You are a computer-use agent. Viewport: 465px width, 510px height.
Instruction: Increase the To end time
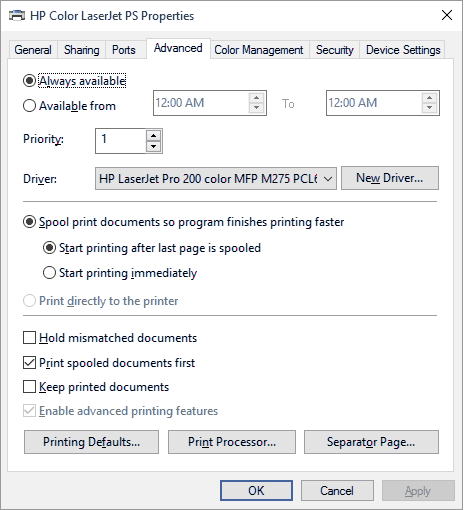[x=430, y=98]
